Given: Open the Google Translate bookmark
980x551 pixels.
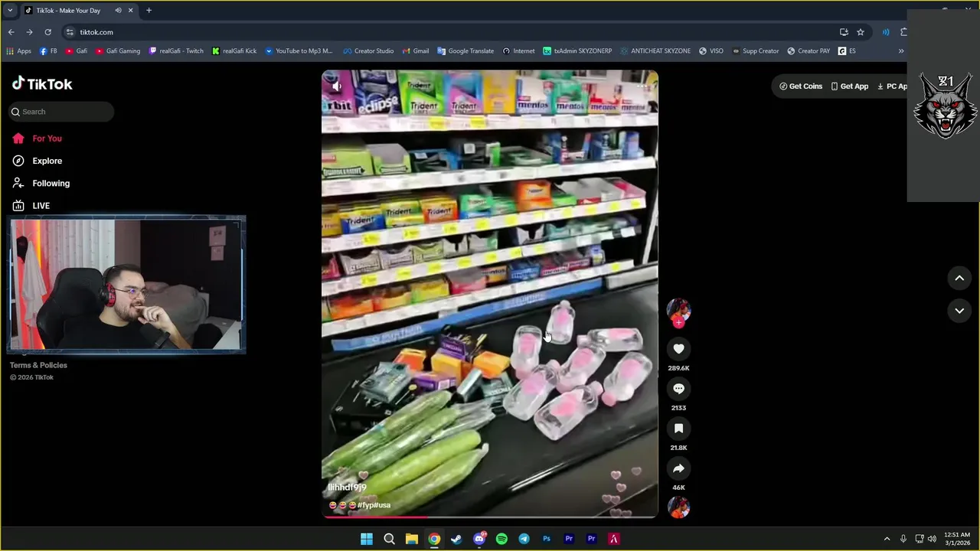Looking at the screenshot, I should (465, 51).
